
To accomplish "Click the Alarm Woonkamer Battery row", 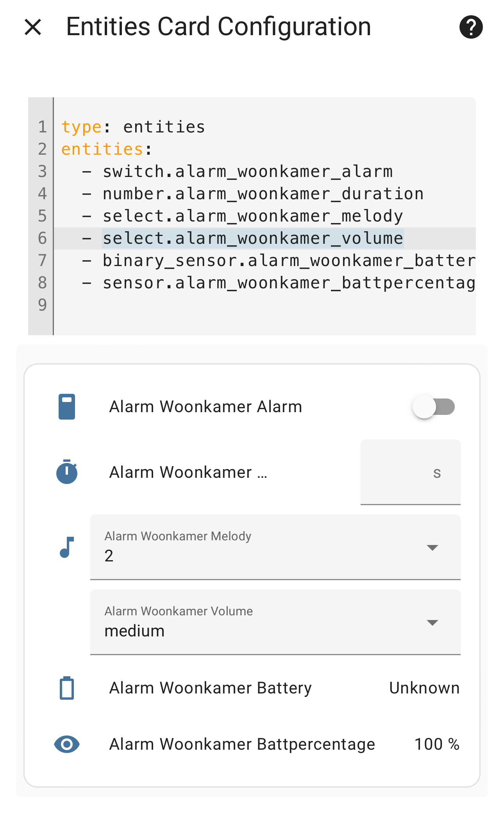I will (210, 688).
